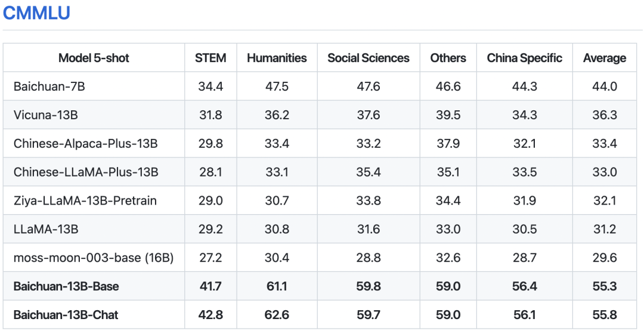Click Baichuan-13B-Chat's Humanities score 62.6

pos(277,314)
